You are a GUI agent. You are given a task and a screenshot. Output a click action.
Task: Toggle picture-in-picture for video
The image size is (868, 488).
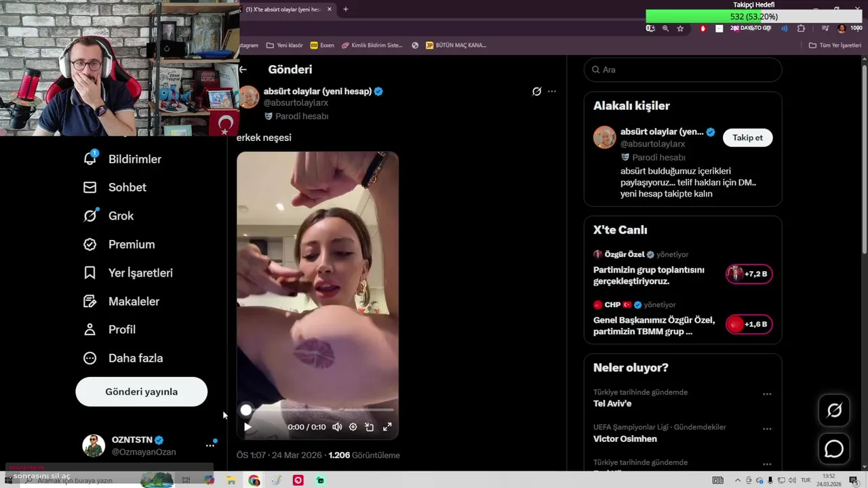(x=369, y=427)
